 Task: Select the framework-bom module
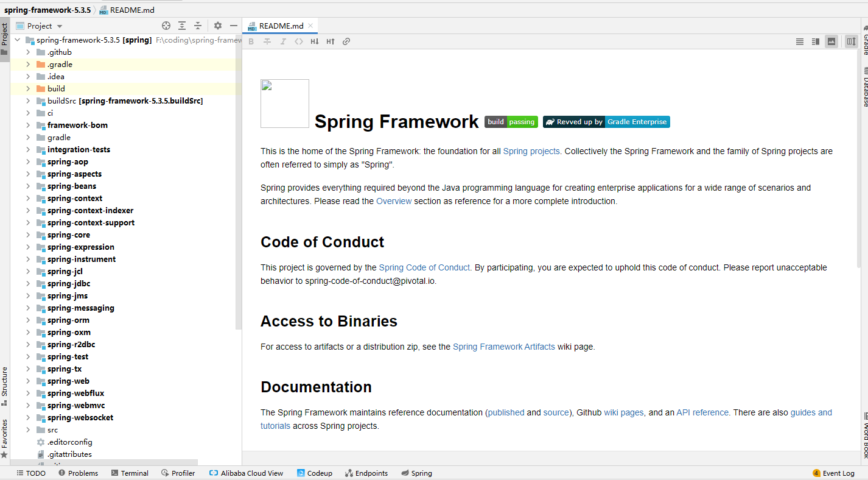click(77, 125)
